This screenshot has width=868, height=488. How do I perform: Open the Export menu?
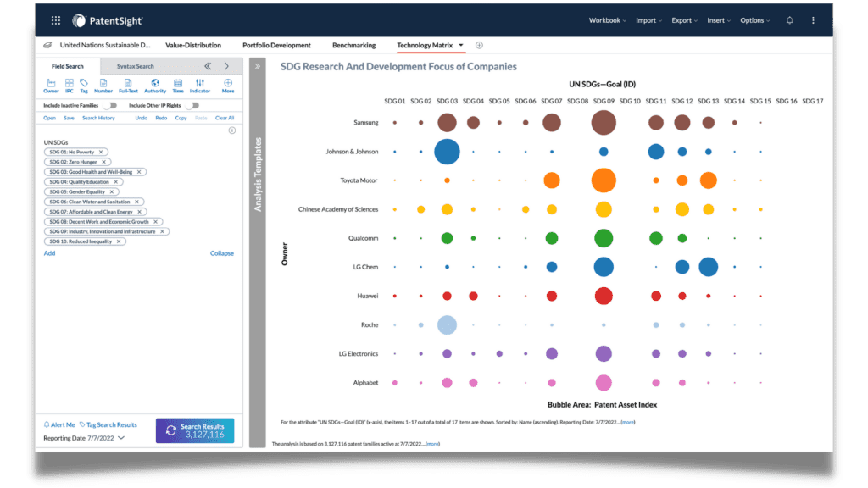click(x=684, y=19)
